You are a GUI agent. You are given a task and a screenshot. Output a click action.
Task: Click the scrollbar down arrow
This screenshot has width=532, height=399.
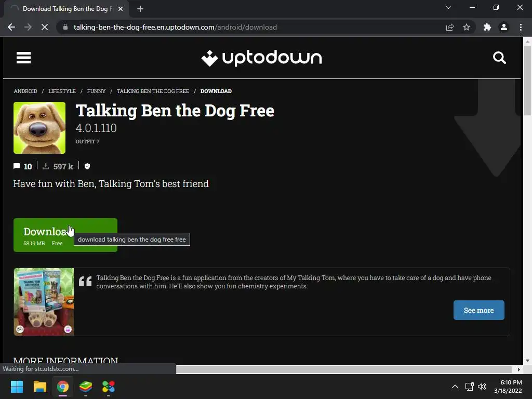(x=527, y=361)
